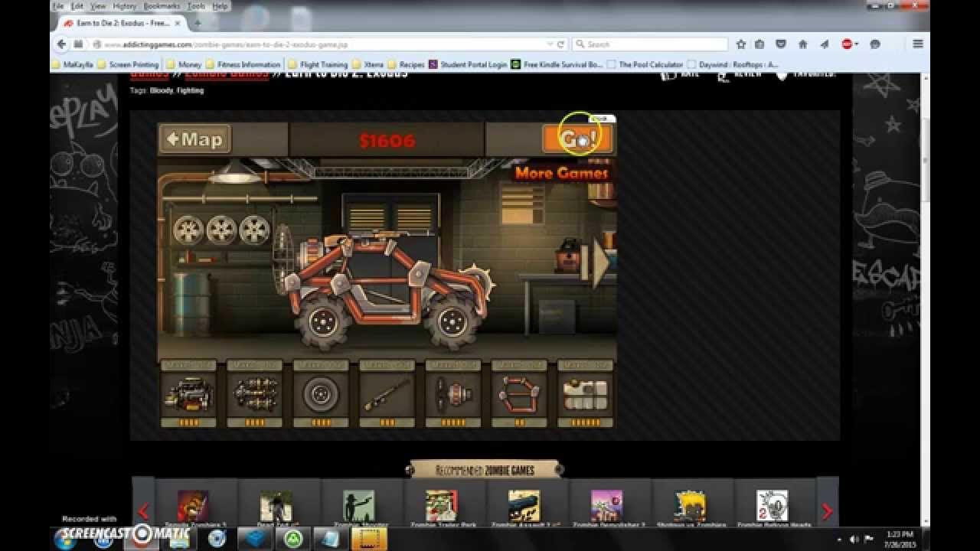Go back with the browser back arrow
Screen dimensions: 980x551
coord(60,44)
